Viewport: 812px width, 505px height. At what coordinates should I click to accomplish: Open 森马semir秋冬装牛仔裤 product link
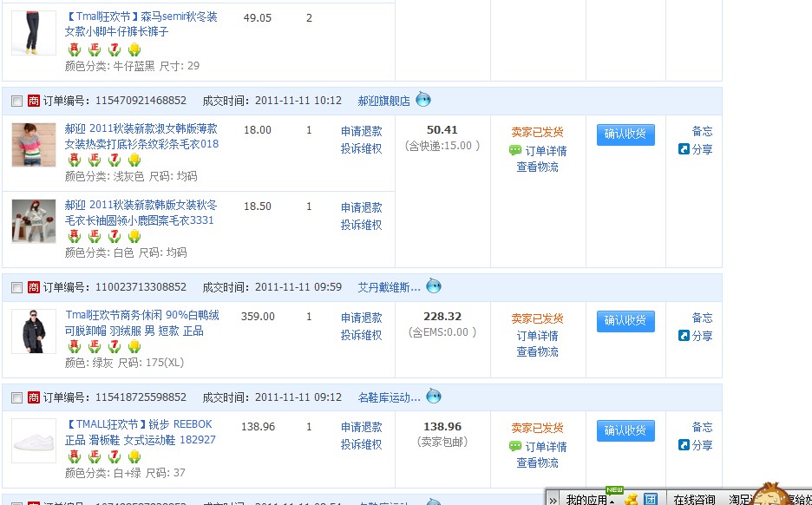[x=141, y=23]
